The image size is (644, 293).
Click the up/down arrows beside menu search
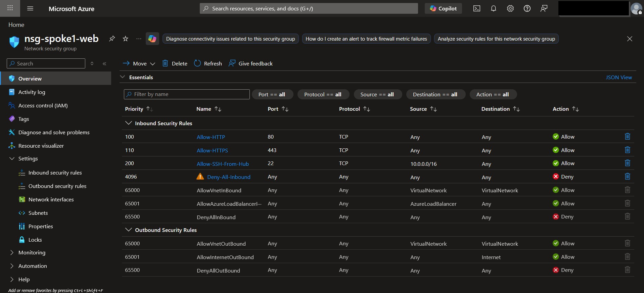92,63
